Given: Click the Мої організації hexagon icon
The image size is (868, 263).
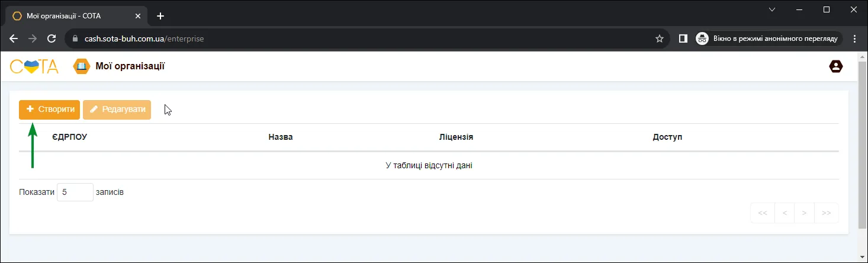Looking at the screenshot, I should tap(81, 66).
